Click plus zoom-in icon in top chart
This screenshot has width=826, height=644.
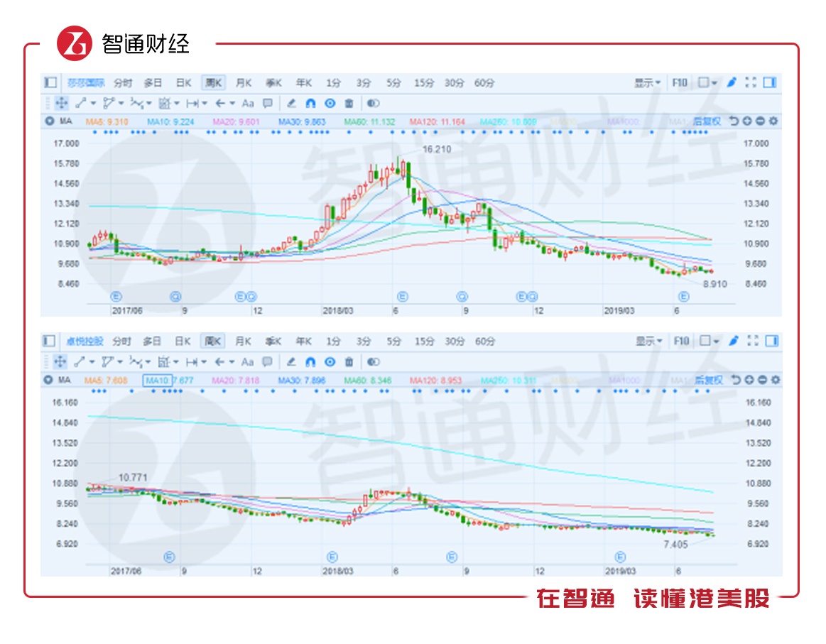pyautogui.click(x=747, y=121)
